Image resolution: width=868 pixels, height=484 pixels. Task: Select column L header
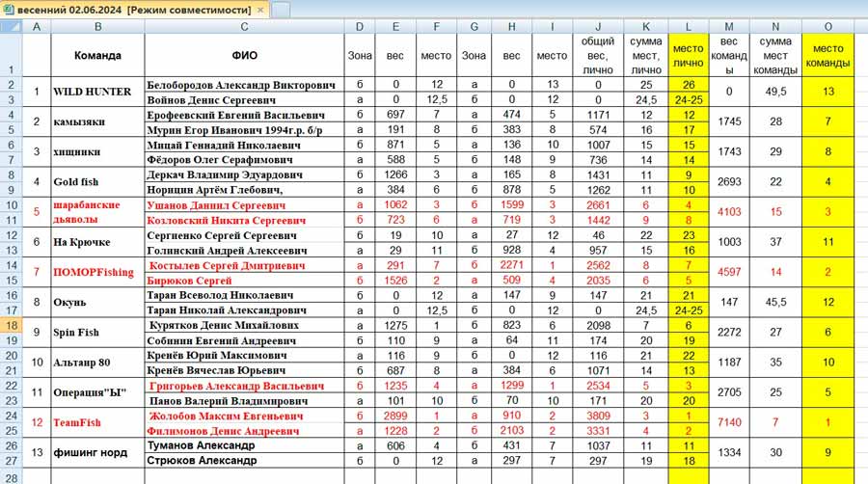coord(688,27)
